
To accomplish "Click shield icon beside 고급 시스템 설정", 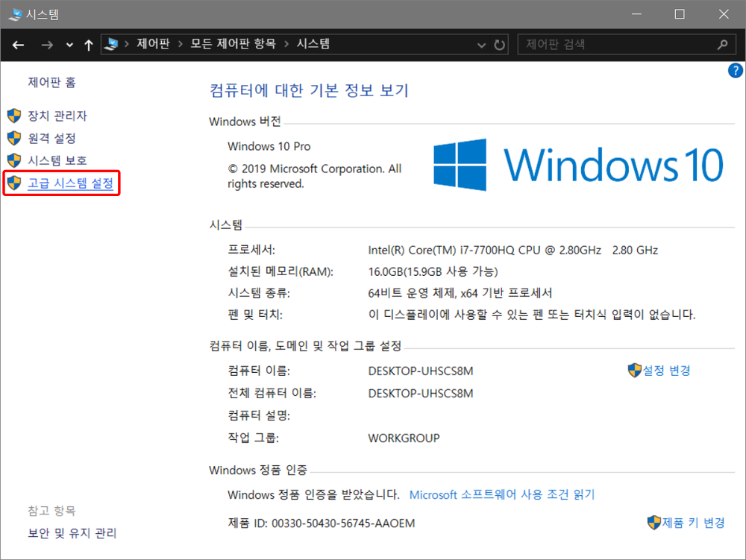I will (x=14, y=183).
